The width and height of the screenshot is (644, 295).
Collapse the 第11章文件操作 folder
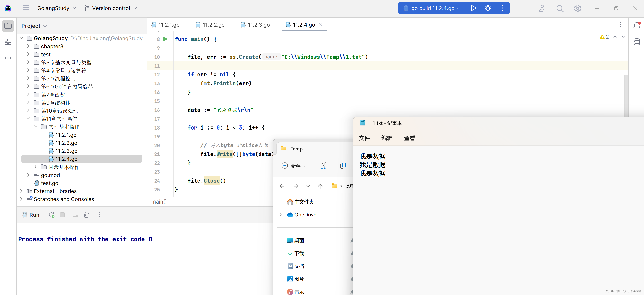coord(28,118)
